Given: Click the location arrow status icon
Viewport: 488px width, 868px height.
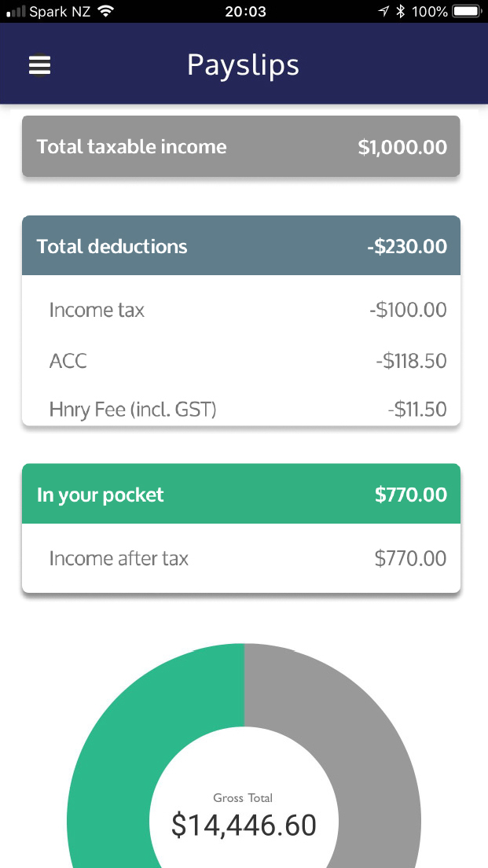Looking at the screenshot, I should coord(384,11).
